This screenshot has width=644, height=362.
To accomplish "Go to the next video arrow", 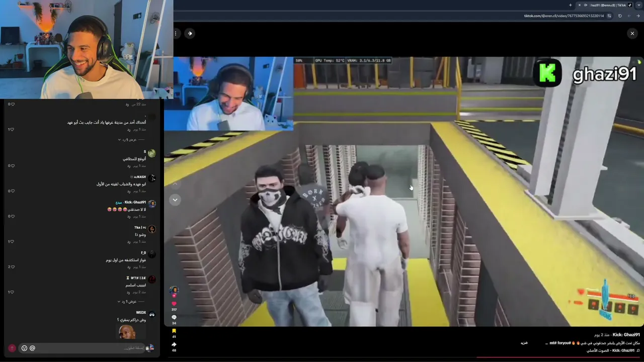I will click(x=175, y=200).
